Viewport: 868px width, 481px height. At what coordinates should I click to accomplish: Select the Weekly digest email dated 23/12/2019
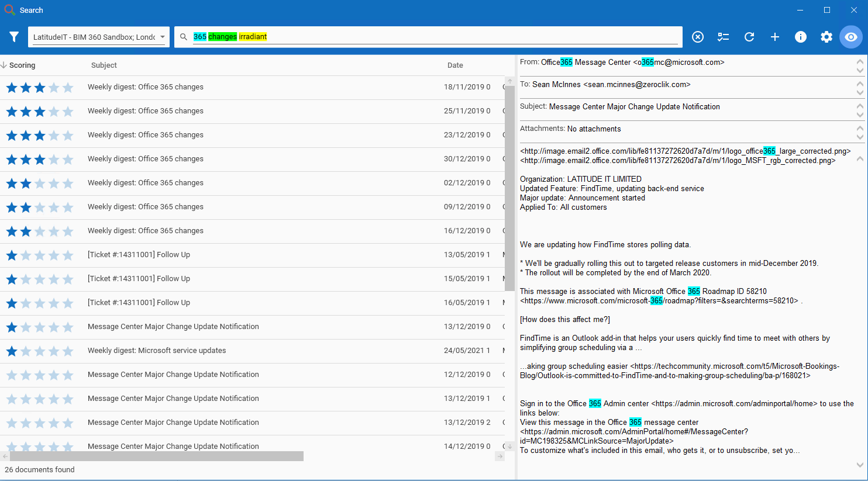click(252, 135)
